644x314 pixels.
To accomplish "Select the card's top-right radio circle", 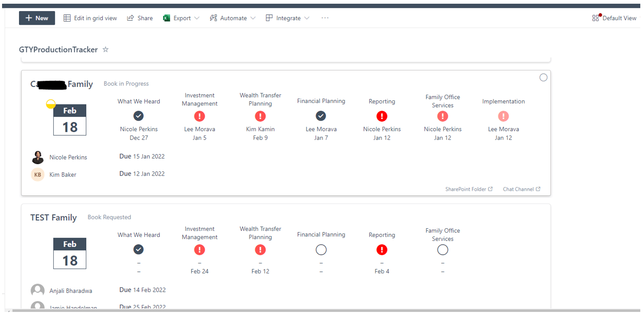I will (543, 77).
